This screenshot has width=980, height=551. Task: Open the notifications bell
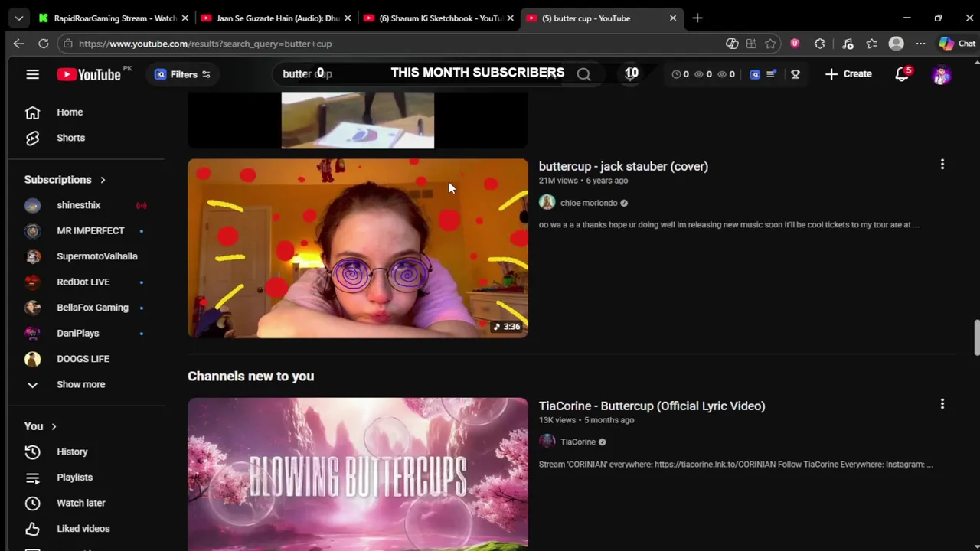[903, 74]
